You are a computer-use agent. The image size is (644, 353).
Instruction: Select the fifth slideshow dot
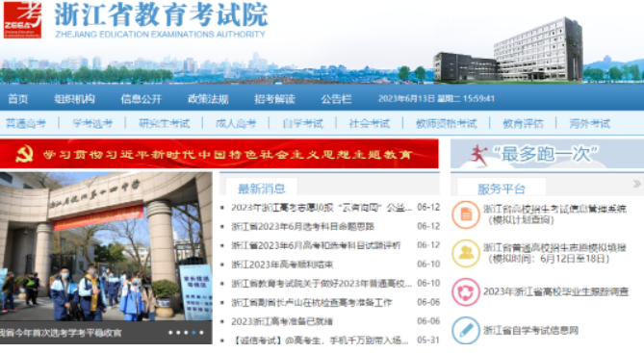pos(201,333)
